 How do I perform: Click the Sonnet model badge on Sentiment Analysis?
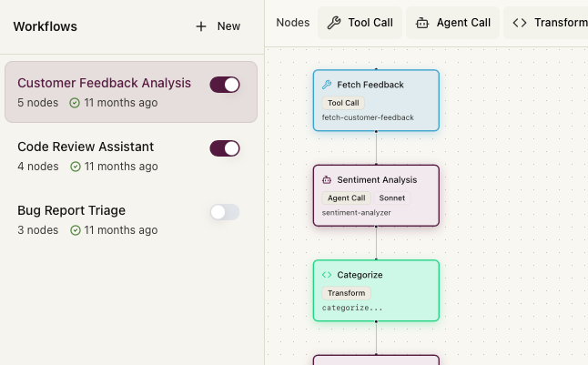pyautogui.click(x=392, y=198)
